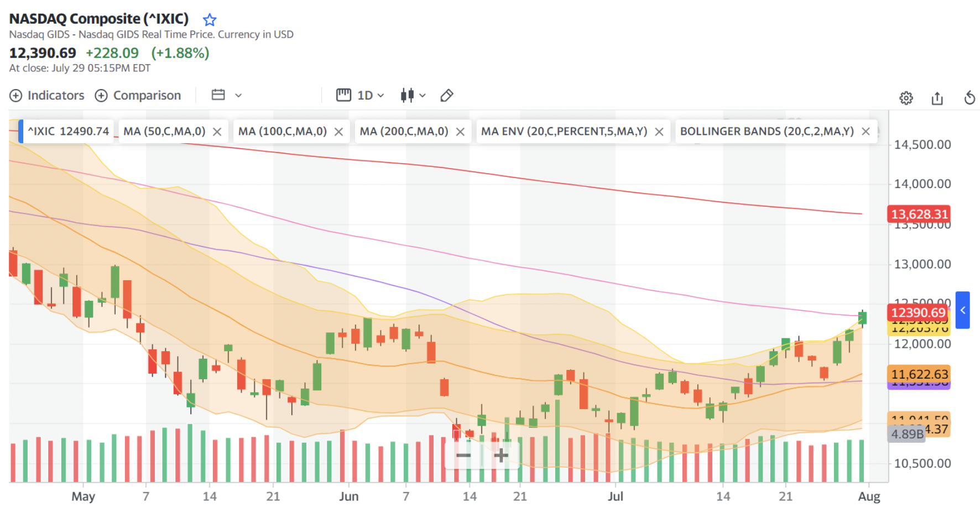Zoom in with the plus button
Screen dimensions: 980x523
pyautogui.click(x=501, y=456)
